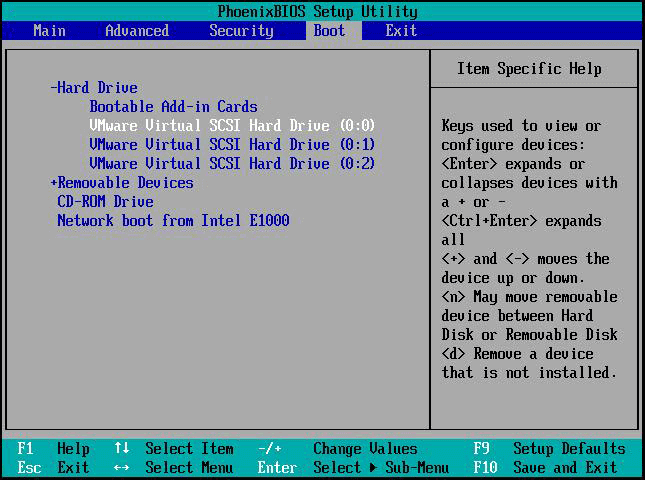Select the CD-ROM Drive boot entry
The height and width of the screenshot is (480, 645).
pyautogui.click(x=105, y=202)
